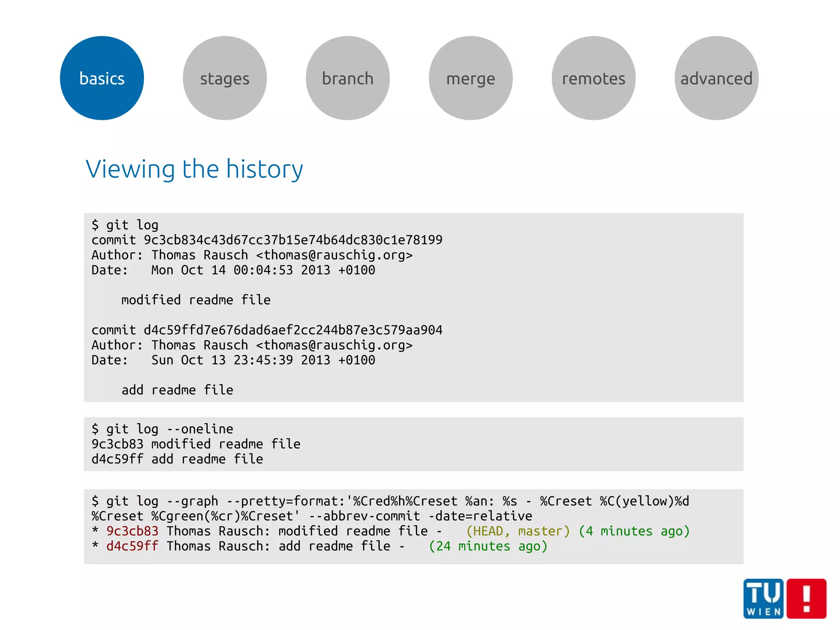Viewport: 840px width, 630px height.
Task: Go to the merge circle
Action: (x=470, y=78)
